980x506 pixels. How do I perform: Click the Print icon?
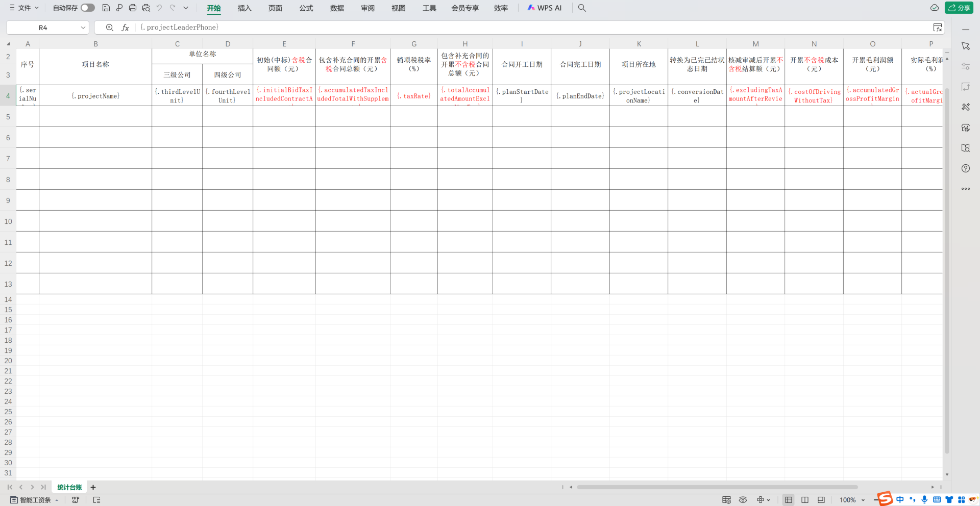point(133,8)
